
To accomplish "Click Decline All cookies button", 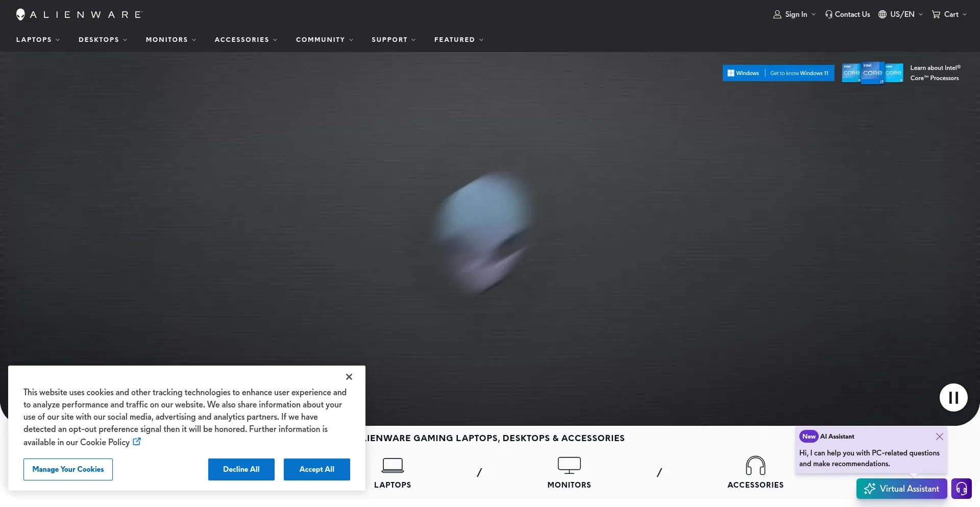I will (x=241, y=469).
